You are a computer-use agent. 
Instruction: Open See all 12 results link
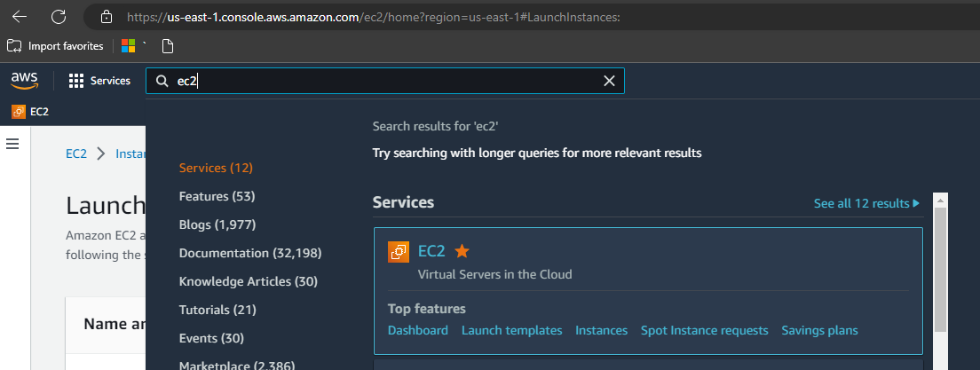[867, 203]
